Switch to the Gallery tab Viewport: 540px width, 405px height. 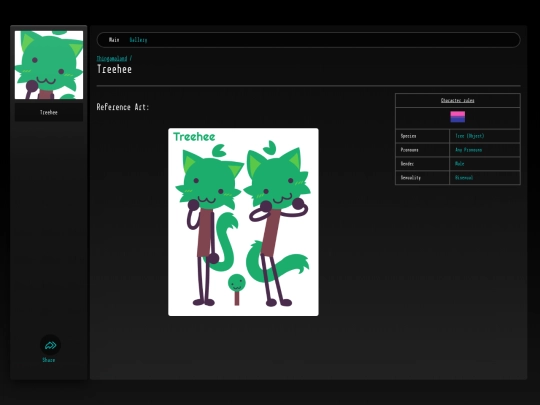[x=138, y=40]
